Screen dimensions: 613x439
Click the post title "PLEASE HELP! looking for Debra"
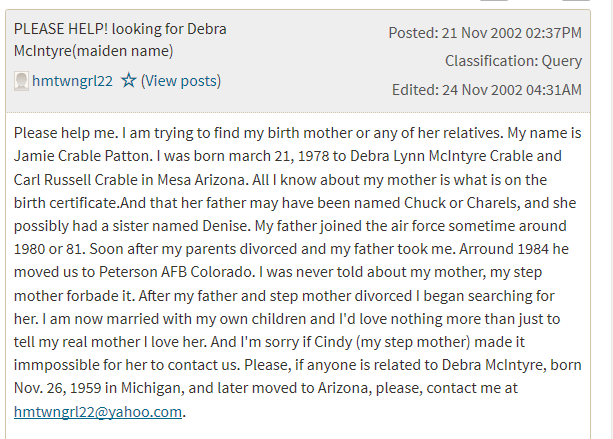[x=120, y=29]
